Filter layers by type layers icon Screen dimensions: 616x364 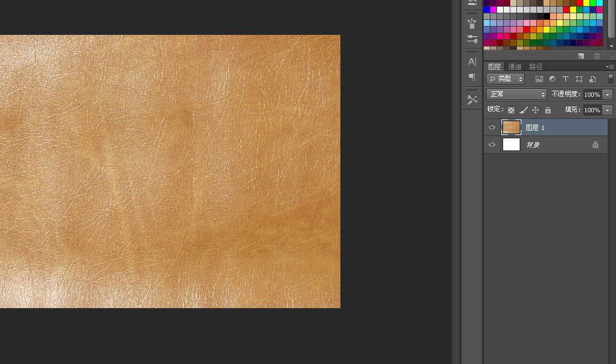pyautogui.click(x=565, y=79)
